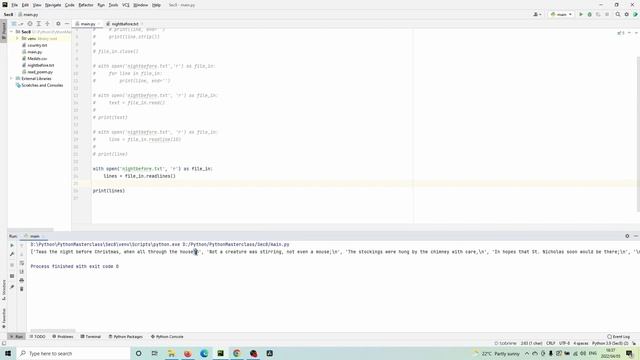Open the Help menu
This screenshot has height=360, width=640.
[156, 5]
